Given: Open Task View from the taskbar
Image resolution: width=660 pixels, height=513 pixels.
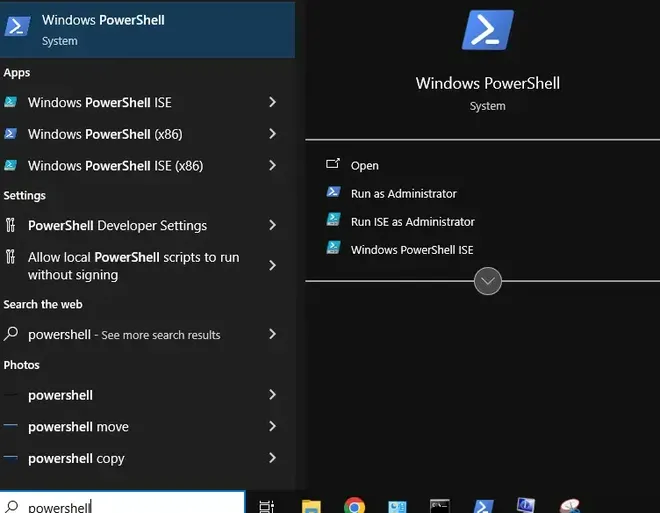Looking at the screenshot, I should 266,506.
